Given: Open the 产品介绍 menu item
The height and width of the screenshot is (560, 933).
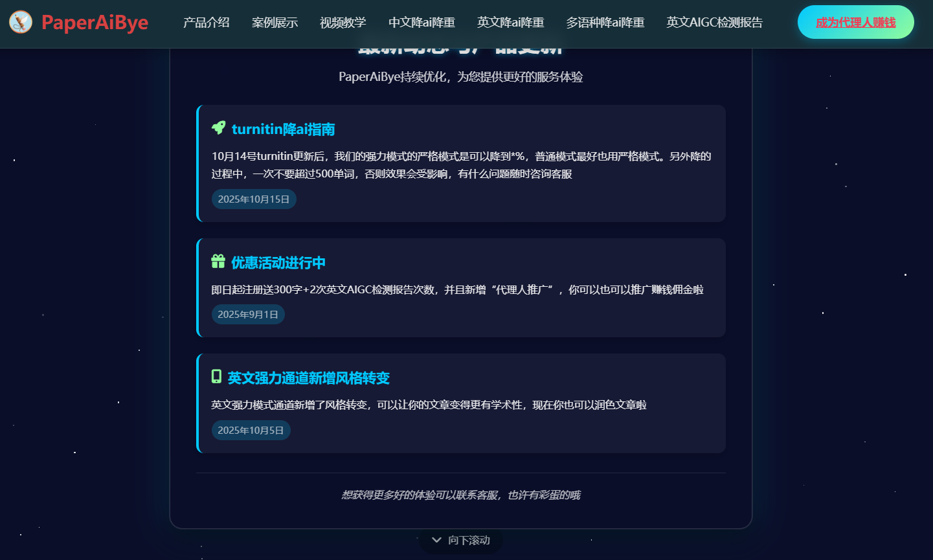Looking at the screenshot, I should click(x=206, y=23).
